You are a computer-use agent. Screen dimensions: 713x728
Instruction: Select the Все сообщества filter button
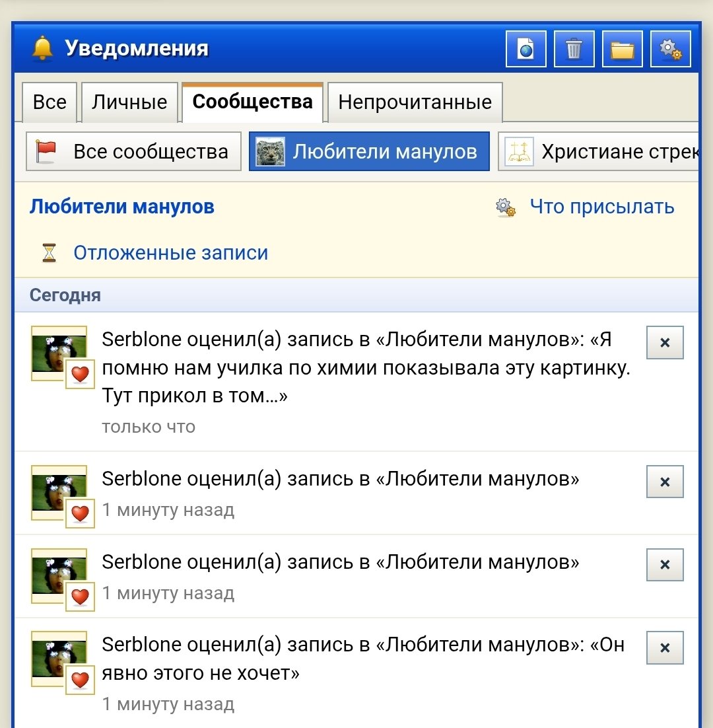(x=133, y=151)
